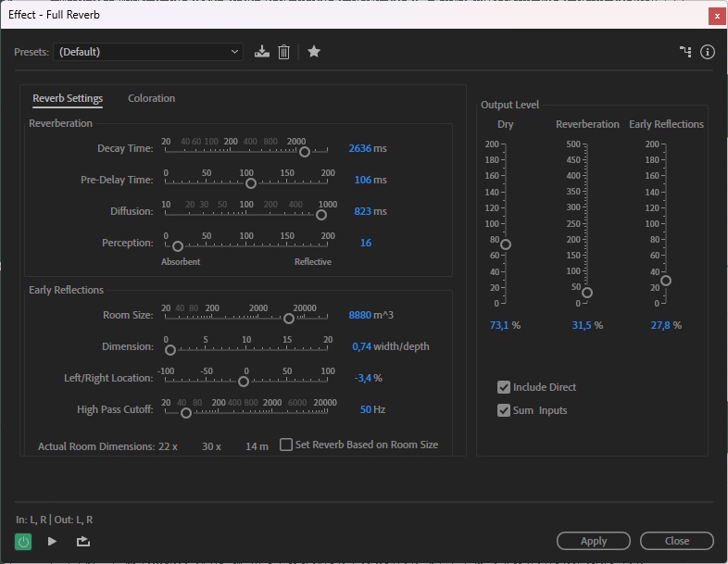Viewport: 728px width, 564px height.
Task: Open the Presets dropdown list
Action: pos(148,52)
